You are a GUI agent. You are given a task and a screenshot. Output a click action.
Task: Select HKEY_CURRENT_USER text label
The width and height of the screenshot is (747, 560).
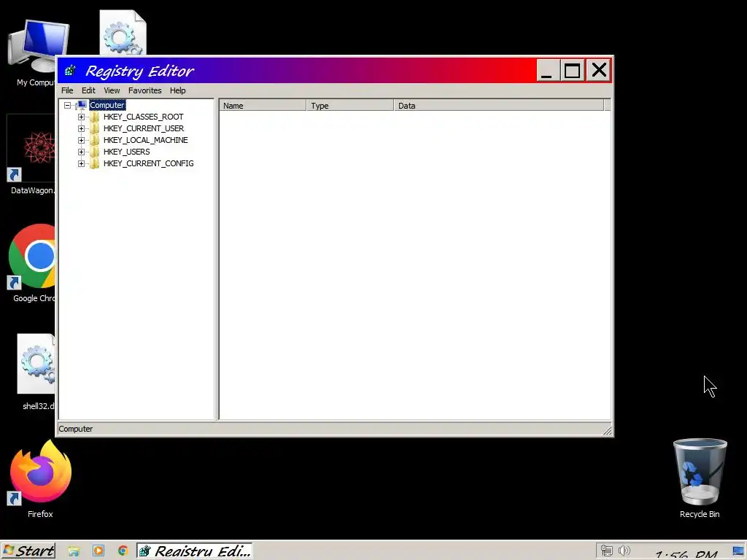point(144,128)
